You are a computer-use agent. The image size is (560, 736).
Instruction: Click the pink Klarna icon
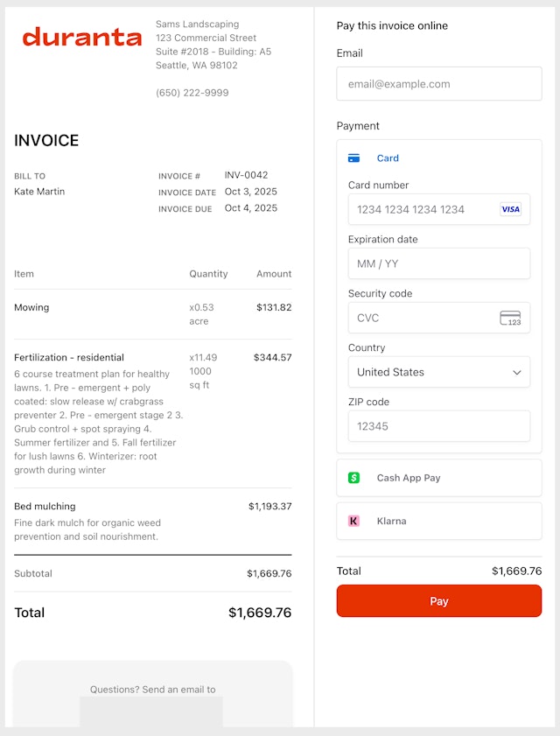tap(353, 521)
